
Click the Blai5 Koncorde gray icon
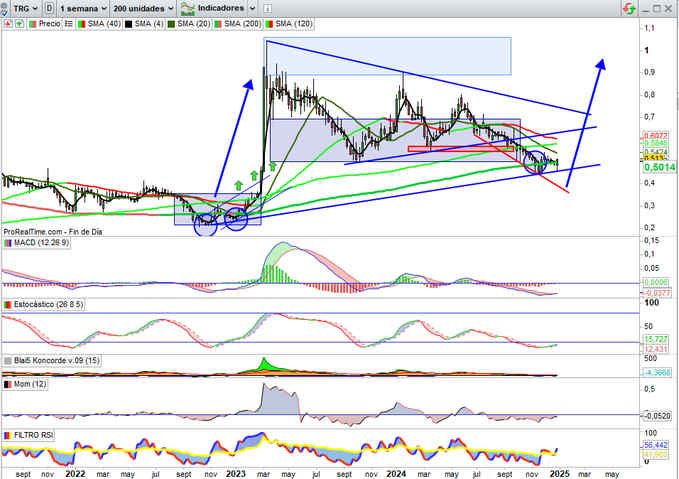click(x=8, y=360)
